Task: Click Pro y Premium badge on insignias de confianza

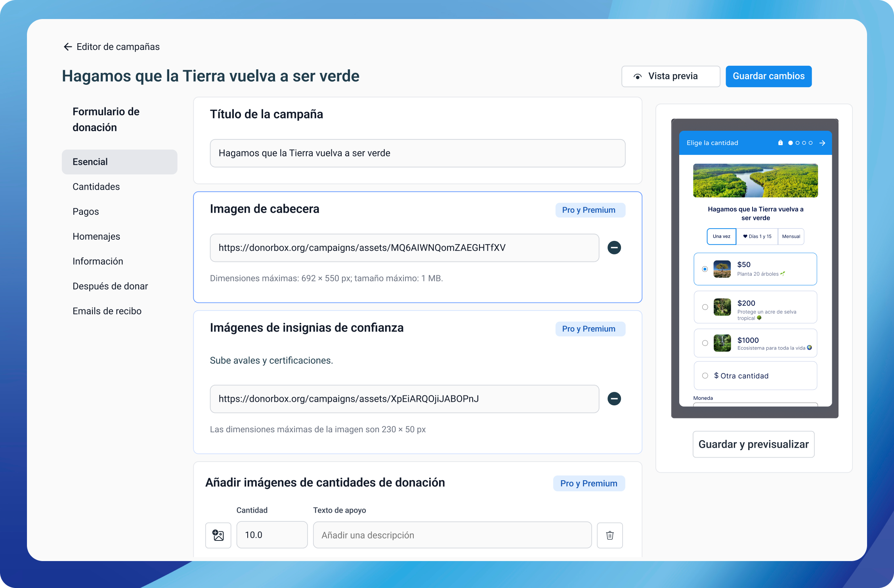Action: [590, 329]
